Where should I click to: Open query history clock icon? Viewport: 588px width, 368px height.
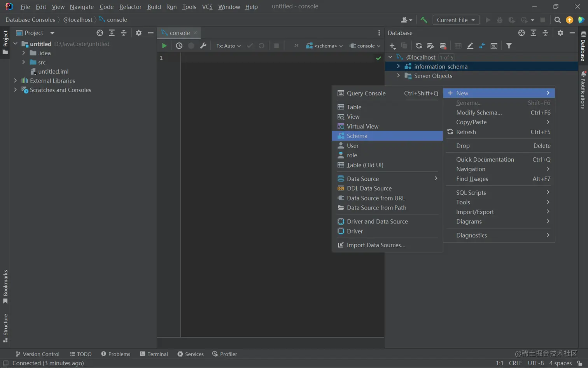pos(179,46)
